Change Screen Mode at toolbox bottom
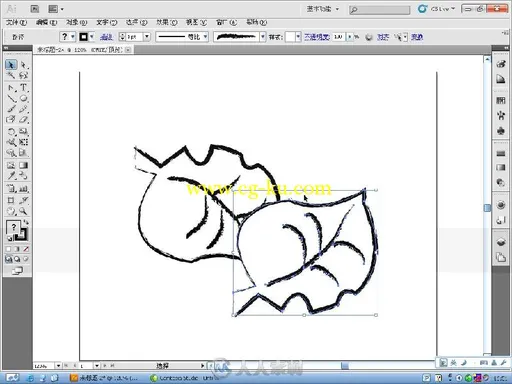 pyautogui.click(x=17, y=271)
